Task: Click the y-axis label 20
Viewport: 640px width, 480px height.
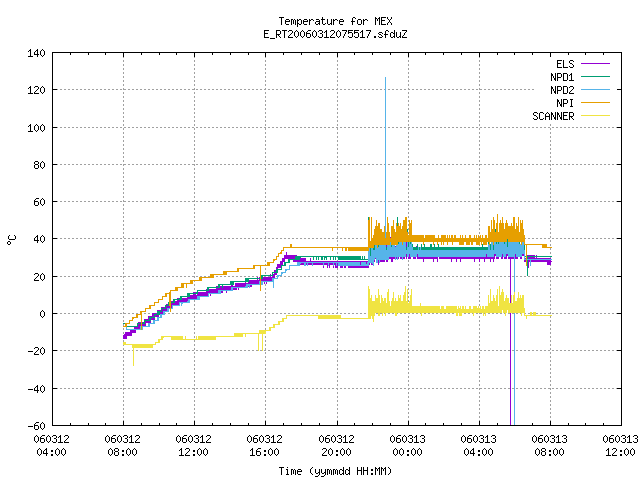Action: coord(39,277)
